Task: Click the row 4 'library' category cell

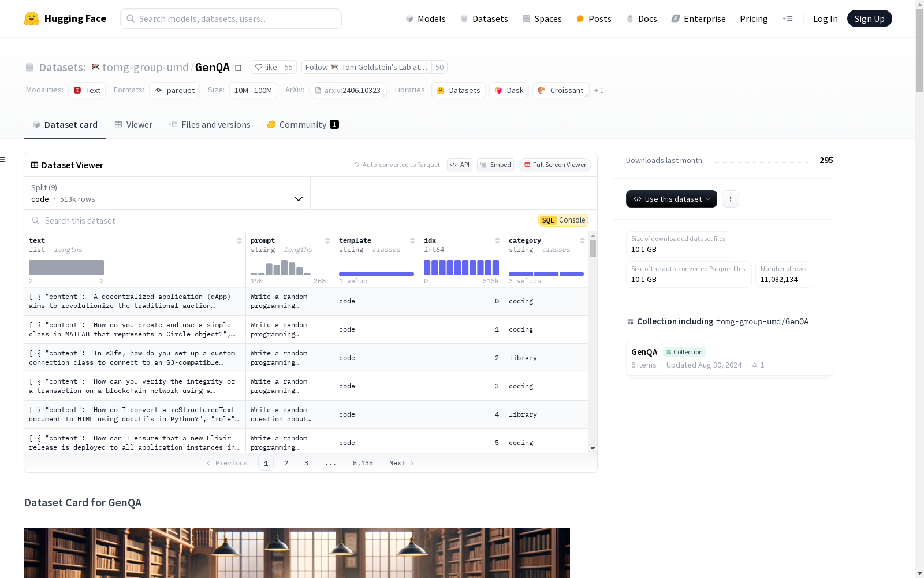Action: pyautogui.click(x=546, y=414)
